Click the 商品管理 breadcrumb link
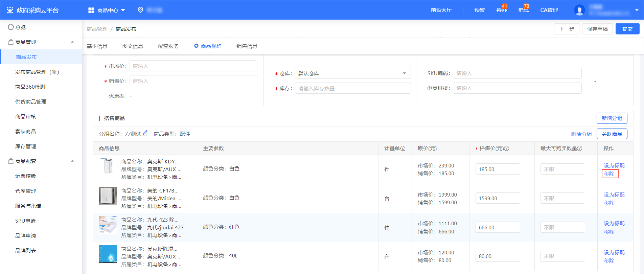This screenshot has height=274, width=644. click(97, 29)
